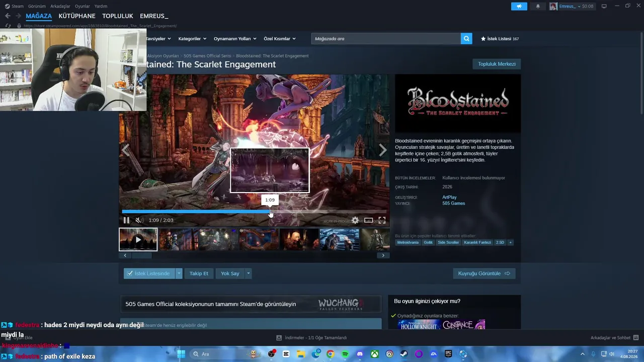Click the Yok Say button
Image resolution: width=644 pixels, height=362 pixels.
[x=230, y=274]
